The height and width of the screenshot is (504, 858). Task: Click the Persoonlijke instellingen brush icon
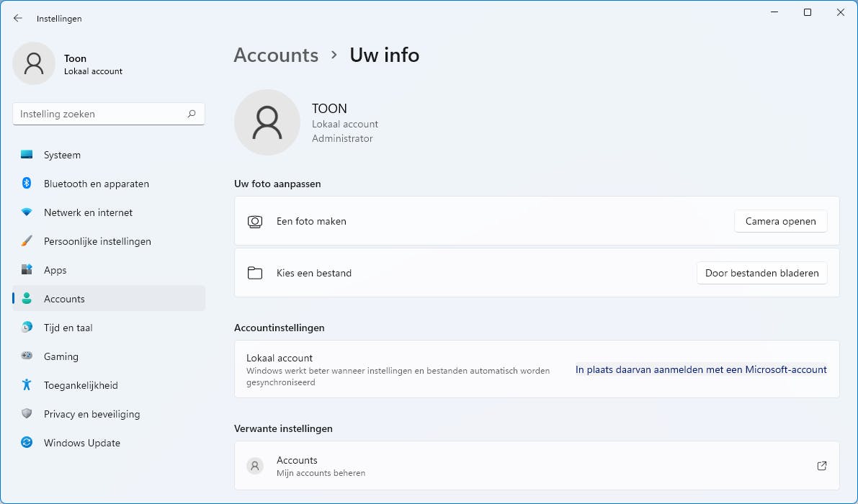pos(27,241)
